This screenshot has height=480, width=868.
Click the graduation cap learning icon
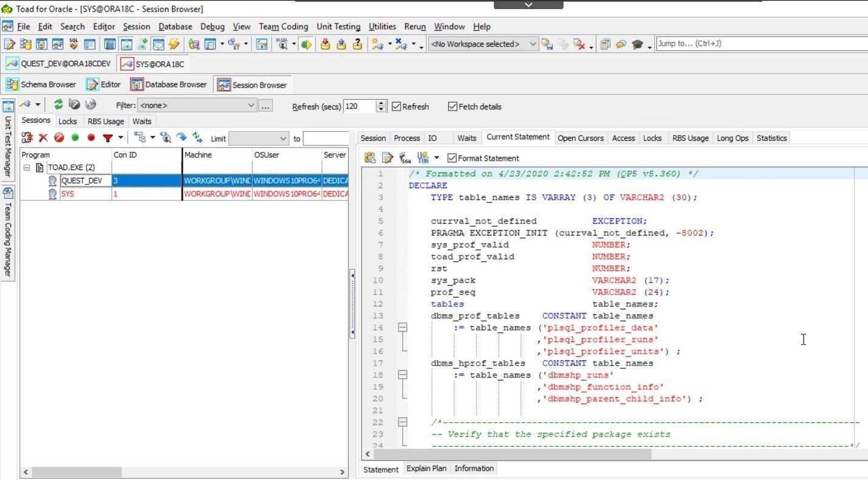[637, 44]
